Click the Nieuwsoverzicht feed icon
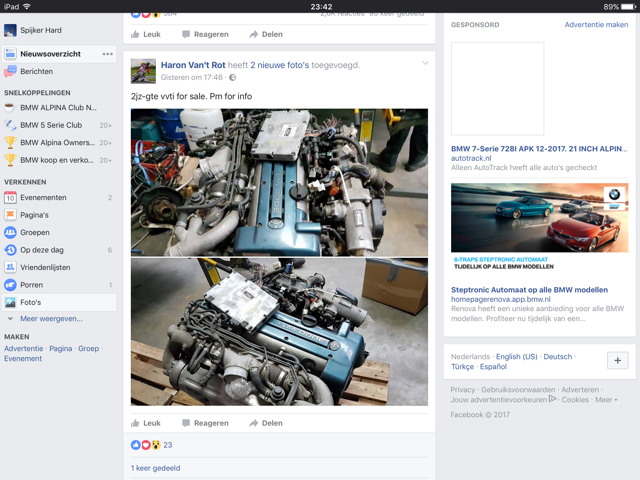 (x=10, y=54)
